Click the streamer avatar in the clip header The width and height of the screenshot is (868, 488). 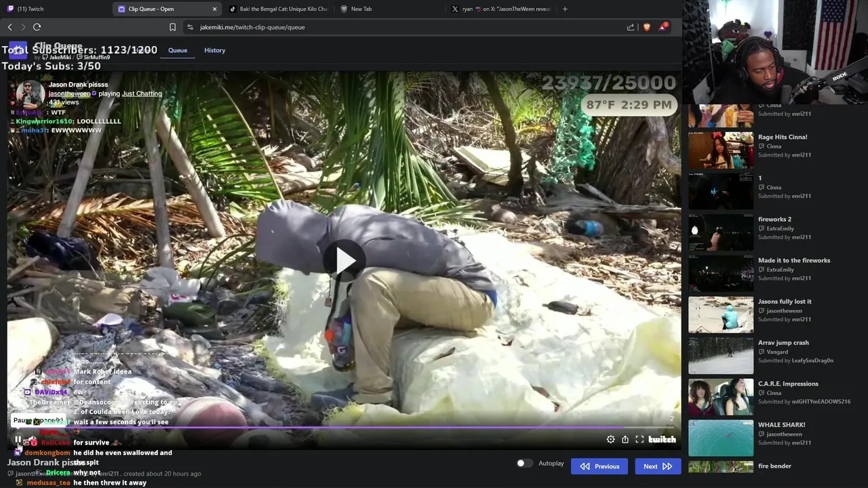click(31, 95)
